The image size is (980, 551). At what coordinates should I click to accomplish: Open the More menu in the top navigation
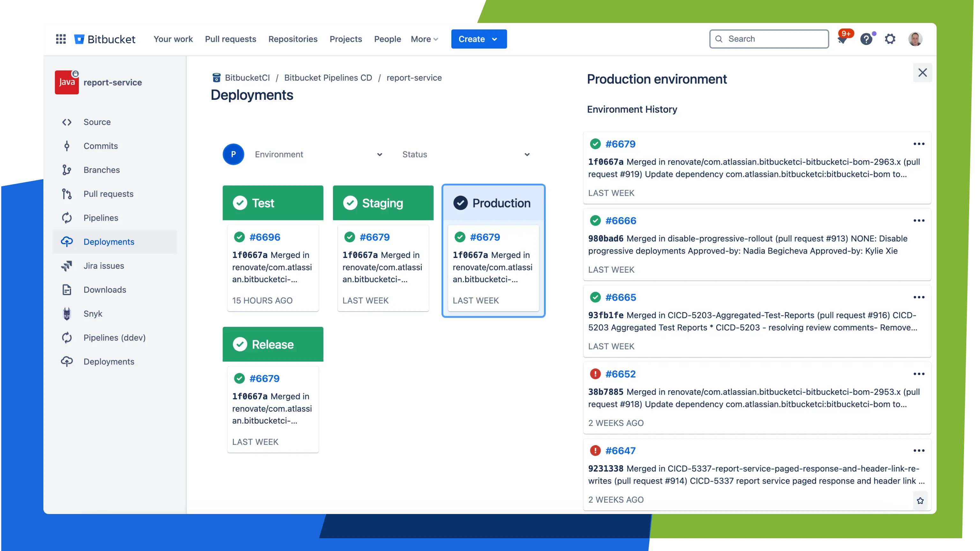424,39
